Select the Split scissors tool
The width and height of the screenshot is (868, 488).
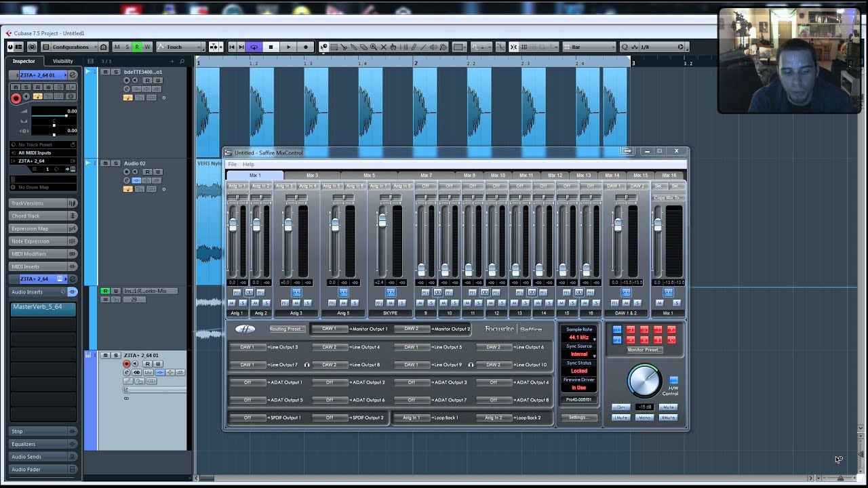coord(344,47)
